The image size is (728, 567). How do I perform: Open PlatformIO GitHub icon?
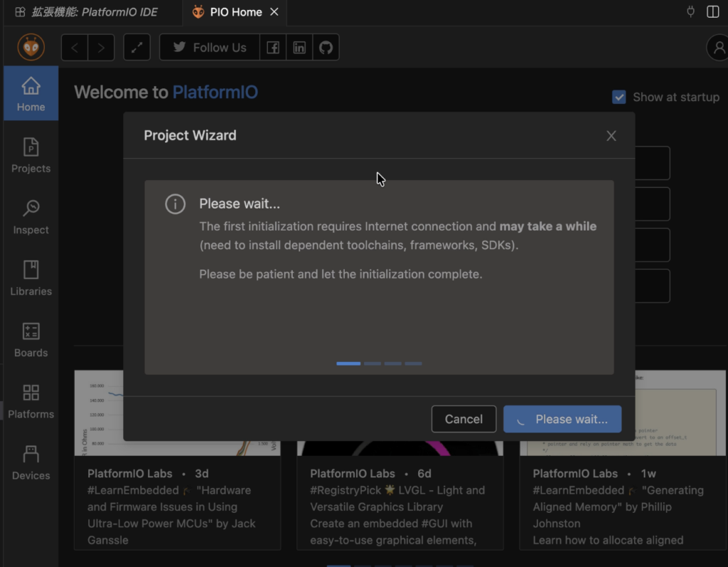coord(326,48)
